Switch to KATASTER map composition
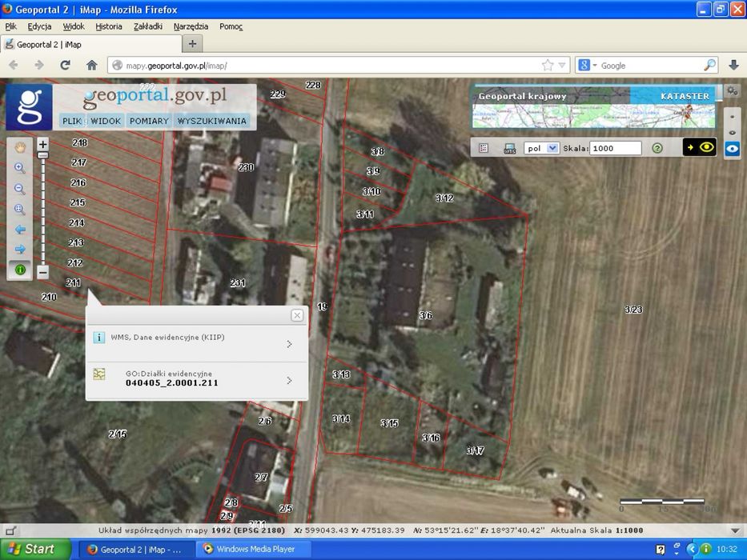 [685, 96]
